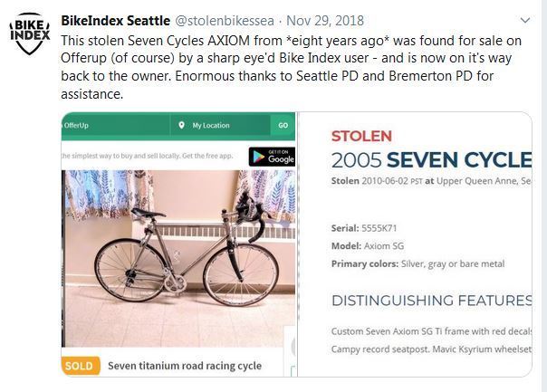Click the location pin icon
This screenshot has height=392, width=547.
(183, 125)
